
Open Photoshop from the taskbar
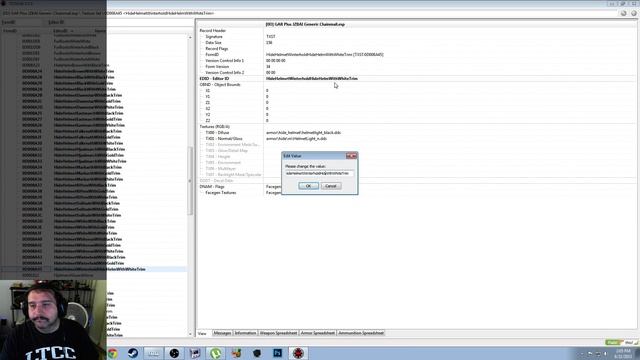point(278,353)
